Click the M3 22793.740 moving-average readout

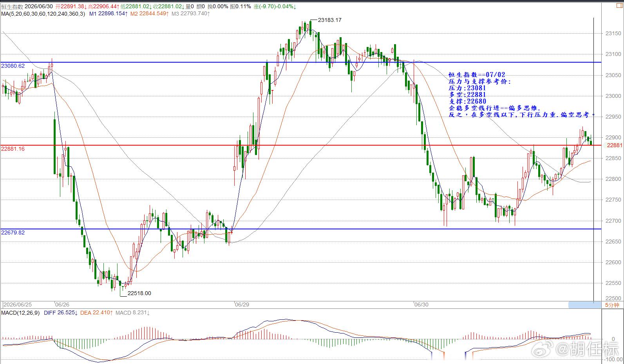[190, 14]
